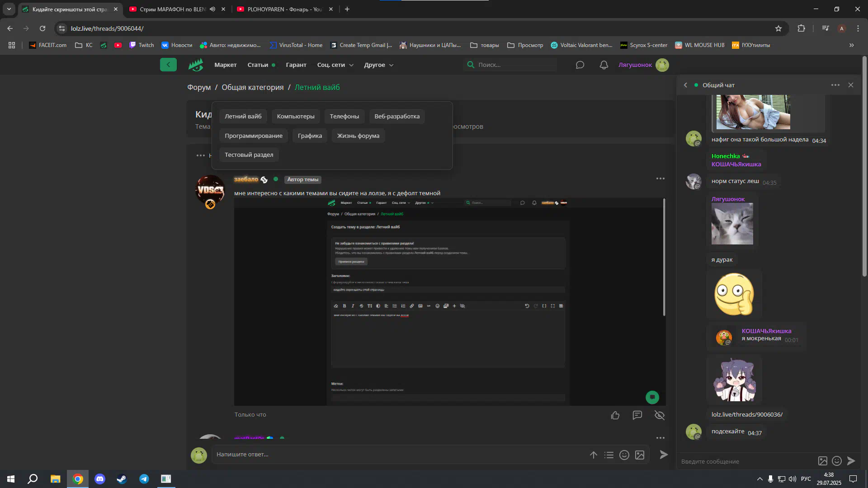This screenshot has width=868, height=488.
Task: Open Telegram from the taskbar
Action: 144,479
